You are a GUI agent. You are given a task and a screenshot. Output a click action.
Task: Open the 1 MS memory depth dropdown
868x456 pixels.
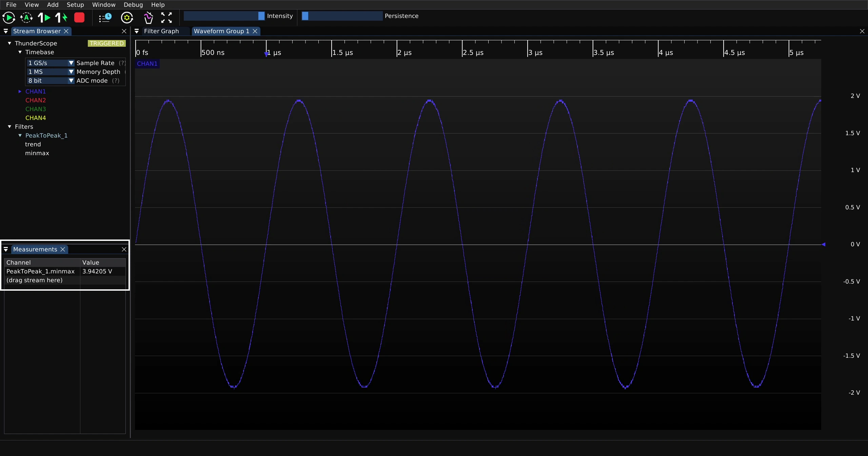click(x=51, y=72)
